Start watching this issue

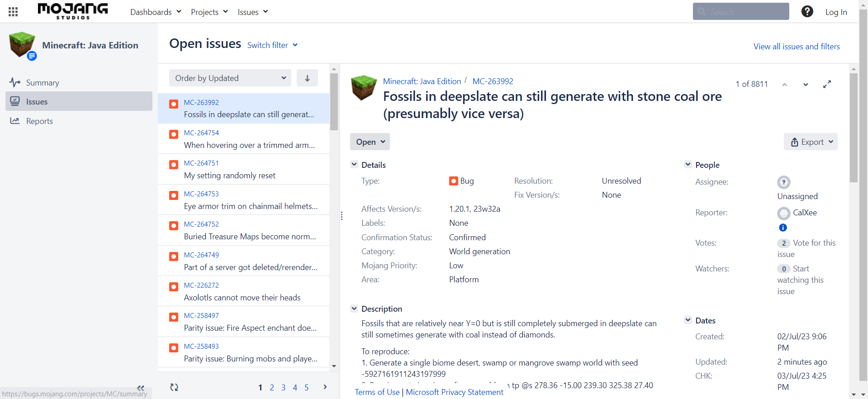[x=801, y=280]
